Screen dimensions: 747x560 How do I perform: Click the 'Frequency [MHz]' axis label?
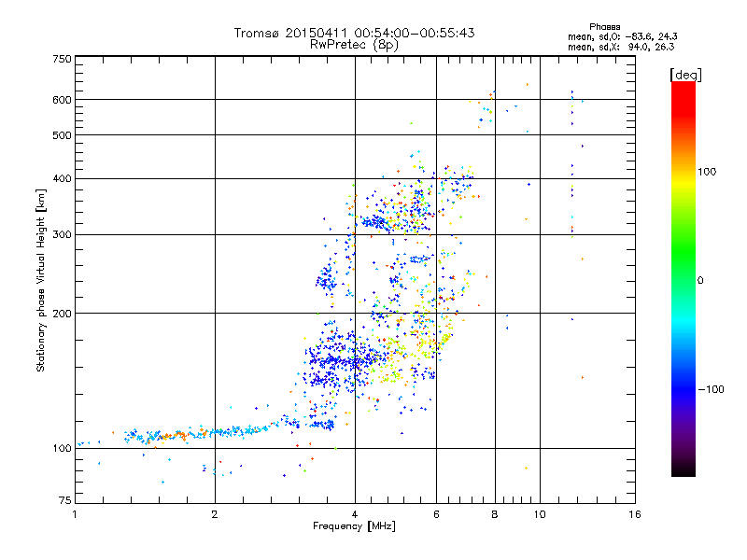tap(354, 526)
